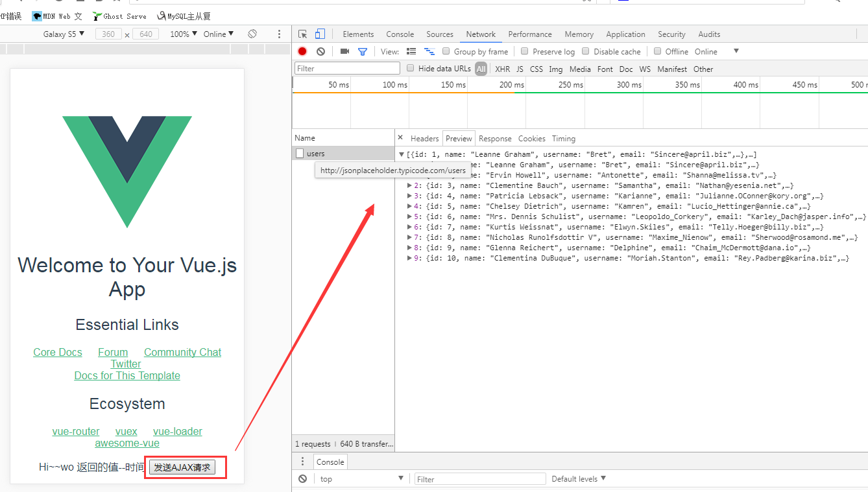
Task: Open the Application panel tab
Action: click(625, 34)
